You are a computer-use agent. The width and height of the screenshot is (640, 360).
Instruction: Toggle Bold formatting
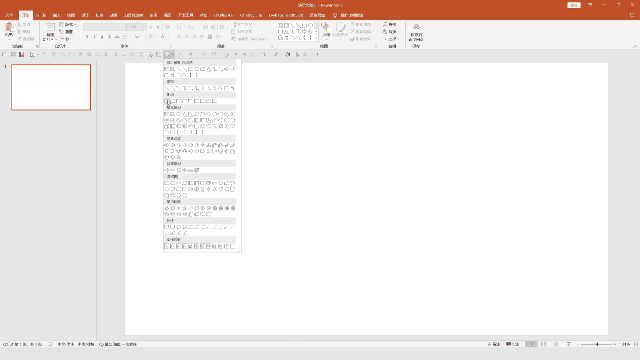tap(87, 37)
